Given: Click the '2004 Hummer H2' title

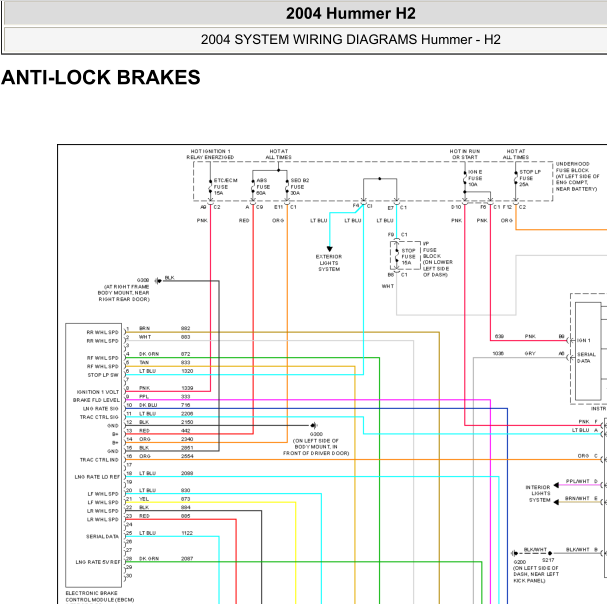Looking at the screenshot, I should pyautogui.click(x=351, y=14).
